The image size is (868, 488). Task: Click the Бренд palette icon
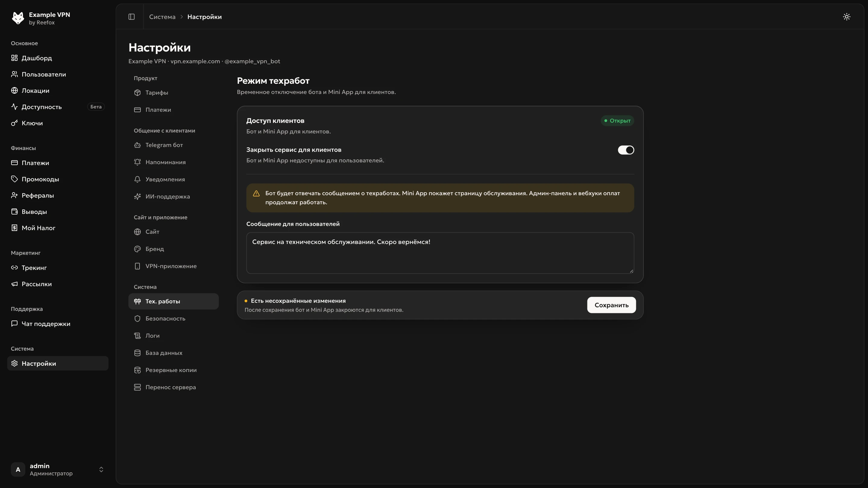137,249
